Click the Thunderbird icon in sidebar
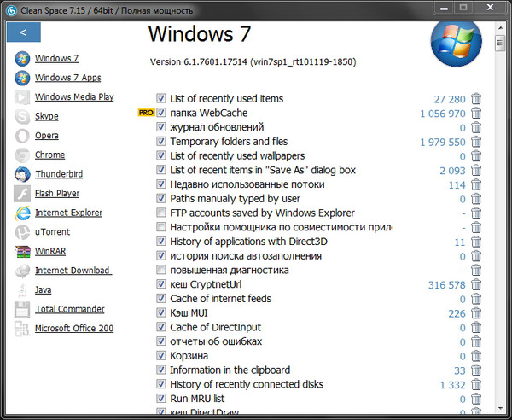The height and width of the screenshot is (420, 512). tap(21, 174)
